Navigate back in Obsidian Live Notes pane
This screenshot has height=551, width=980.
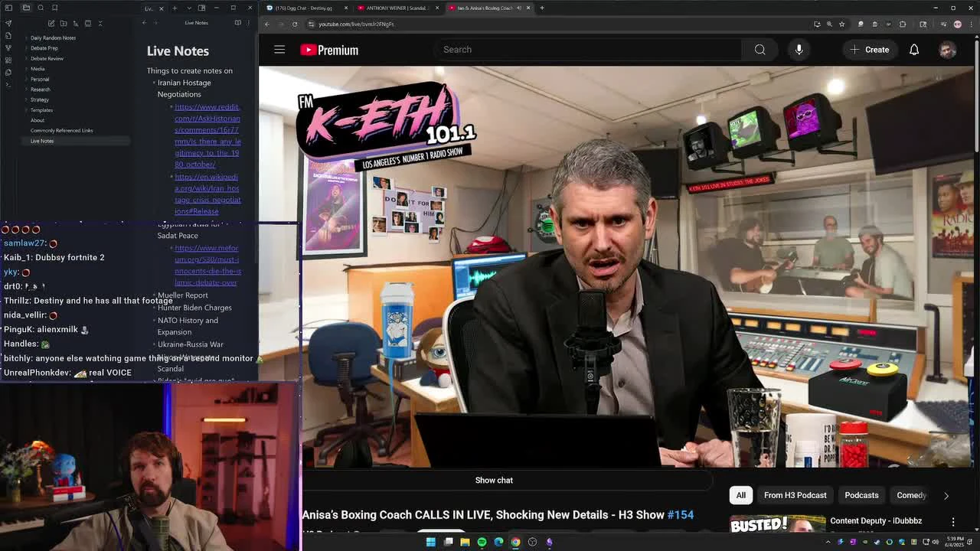pos(144,23)
